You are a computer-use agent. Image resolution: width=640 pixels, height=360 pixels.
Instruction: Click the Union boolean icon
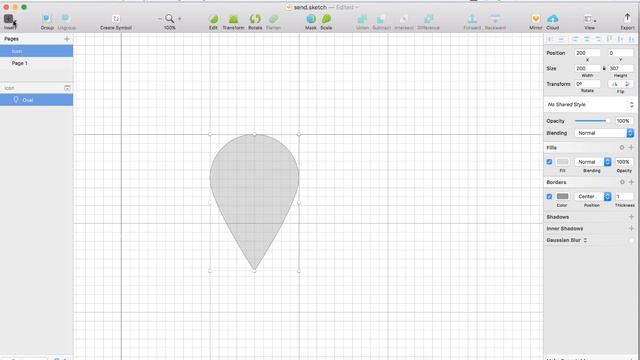tap(362, 19)
